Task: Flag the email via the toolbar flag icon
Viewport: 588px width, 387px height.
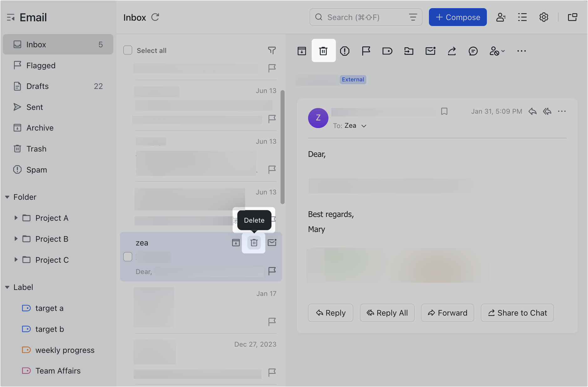Action: 366,50
